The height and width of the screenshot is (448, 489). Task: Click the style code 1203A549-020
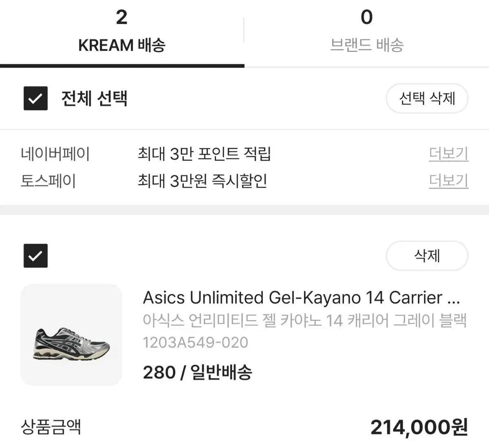pyautogui.click(x=195, y=343)
